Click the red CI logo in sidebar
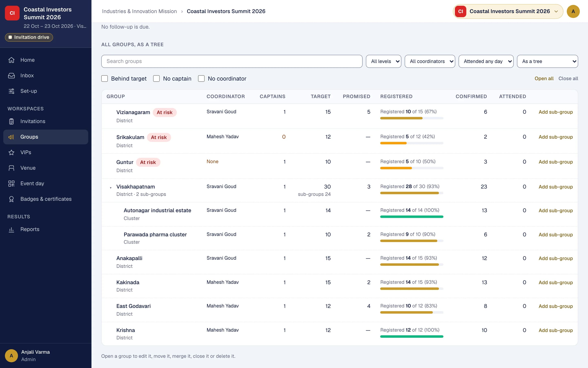The height and width of the screenshot is (368, 588). [x=12, y=13]
